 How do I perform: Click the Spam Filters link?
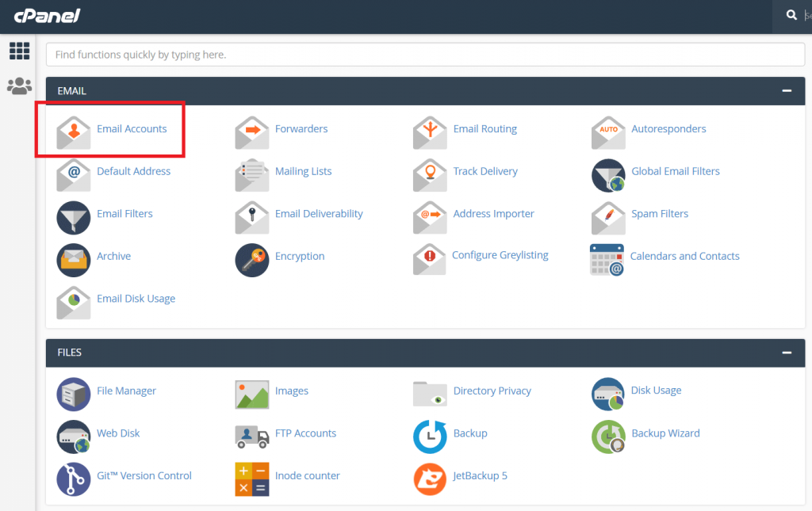point(659,214)
